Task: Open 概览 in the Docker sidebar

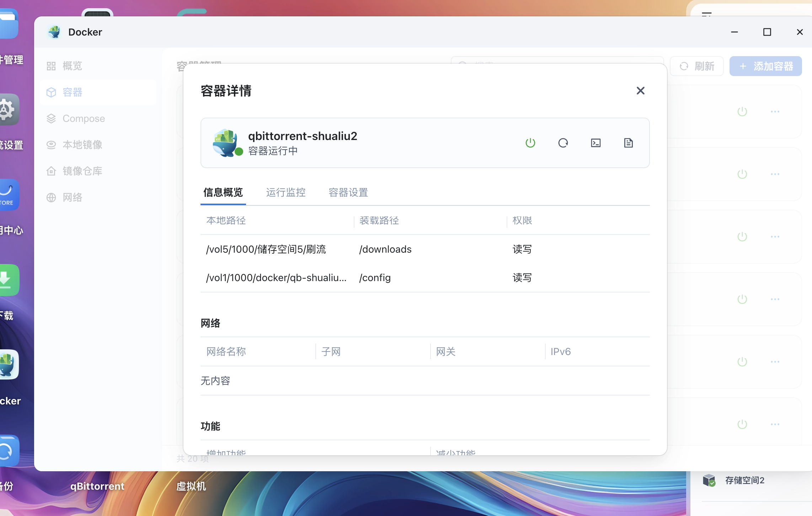Action: 98,66
